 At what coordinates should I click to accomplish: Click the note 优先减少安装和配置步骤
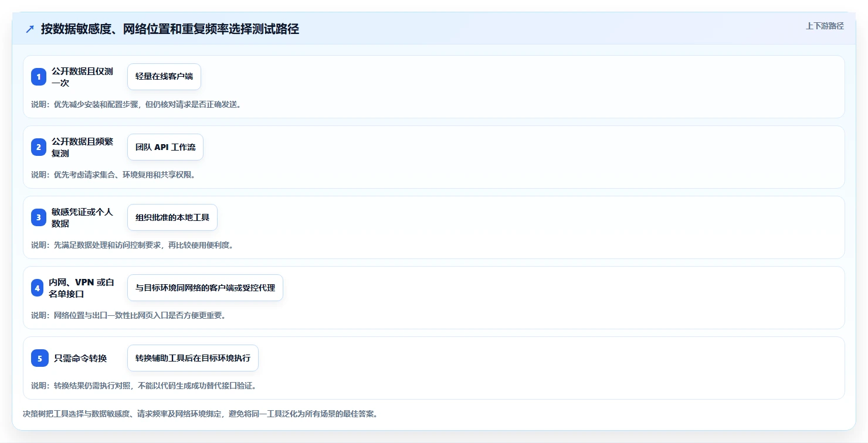point(136,104)
